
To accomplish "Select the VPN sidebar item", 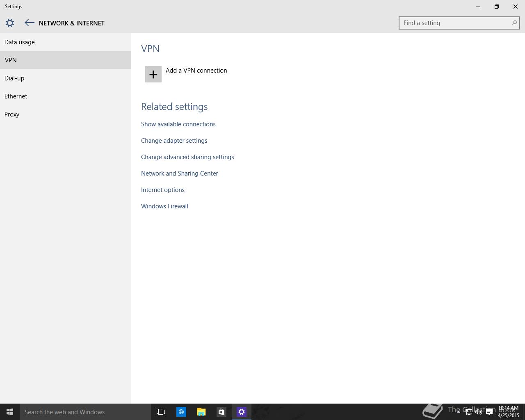I will pos(66,60).
